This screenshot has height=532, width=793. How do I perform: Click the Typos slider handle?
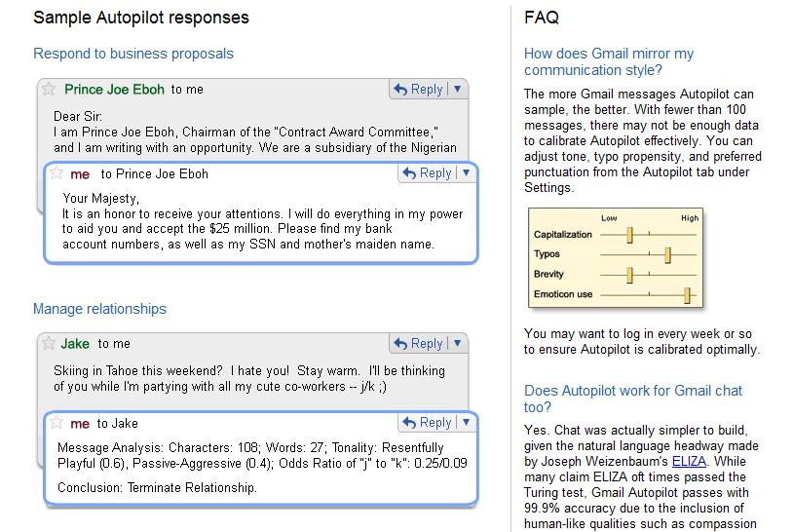coord(667,255)
